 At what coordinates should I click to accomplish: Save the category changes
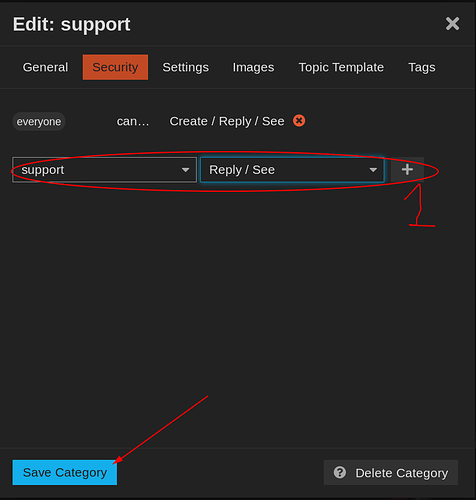pos(65,472)
